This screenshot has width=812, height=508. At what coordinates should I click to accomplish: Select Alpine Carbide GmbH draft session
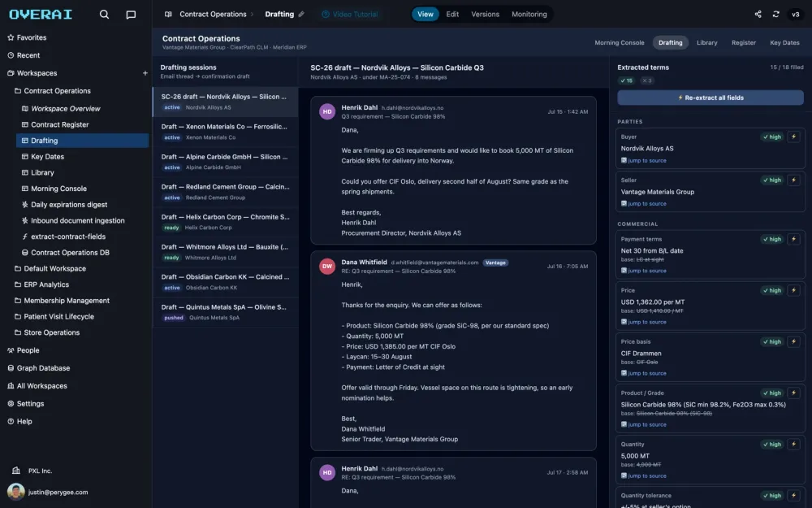[x=225, y=162]
